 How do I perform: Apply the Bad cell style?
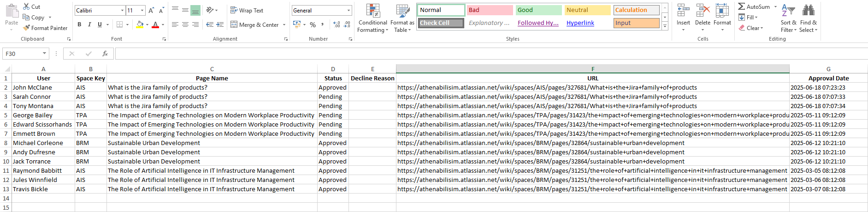coord(490,10)
